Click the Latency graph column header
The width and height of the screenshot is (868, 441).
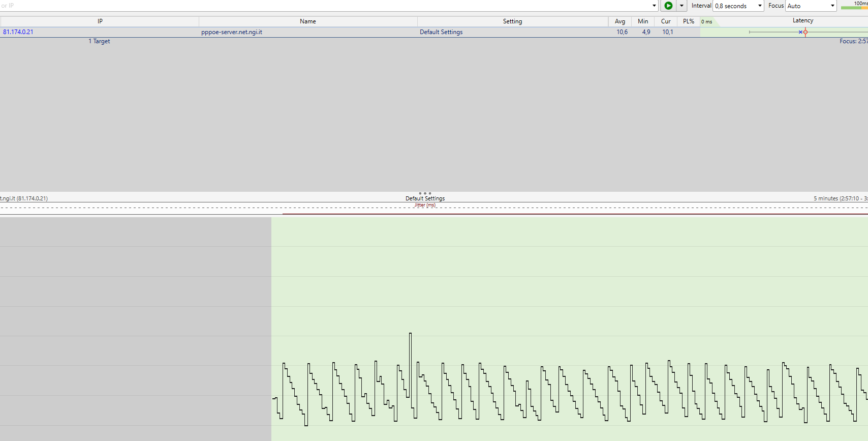[x=803, y=20]
